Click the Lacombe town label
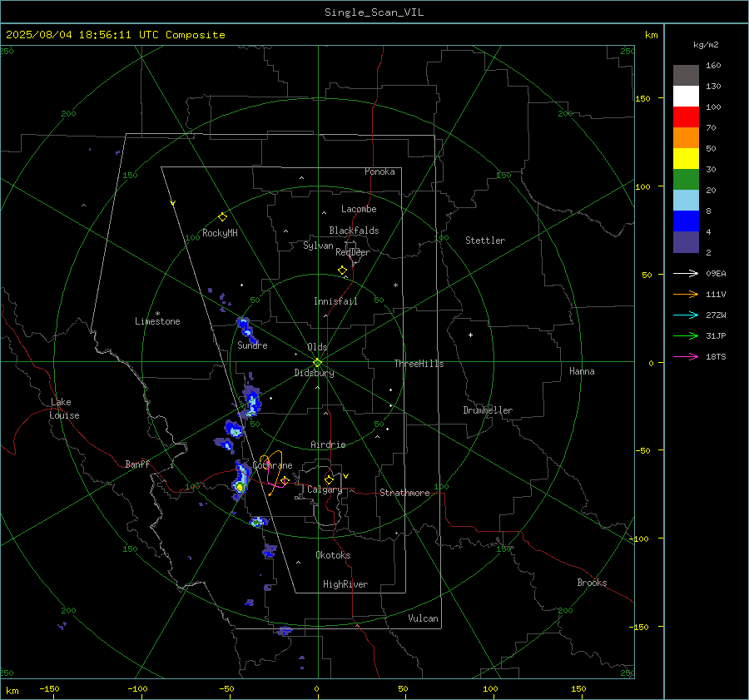Screen dimensions: 749x700 [x=359, y=209]
